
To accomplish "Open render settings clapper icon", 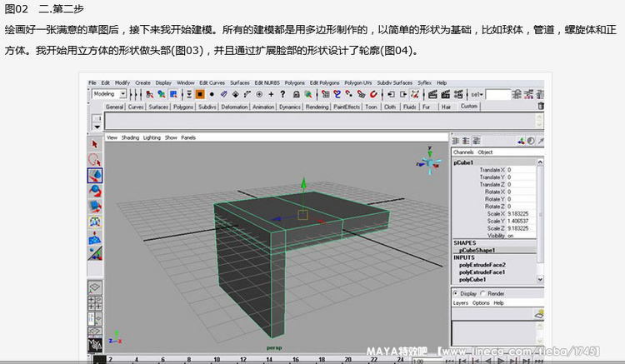I will coord(458,94).
